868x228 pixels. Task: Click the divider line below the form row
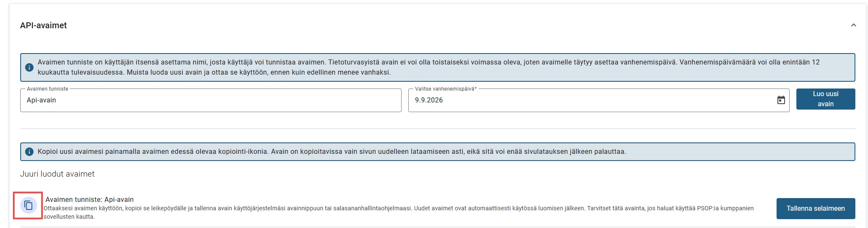(437, 129)
